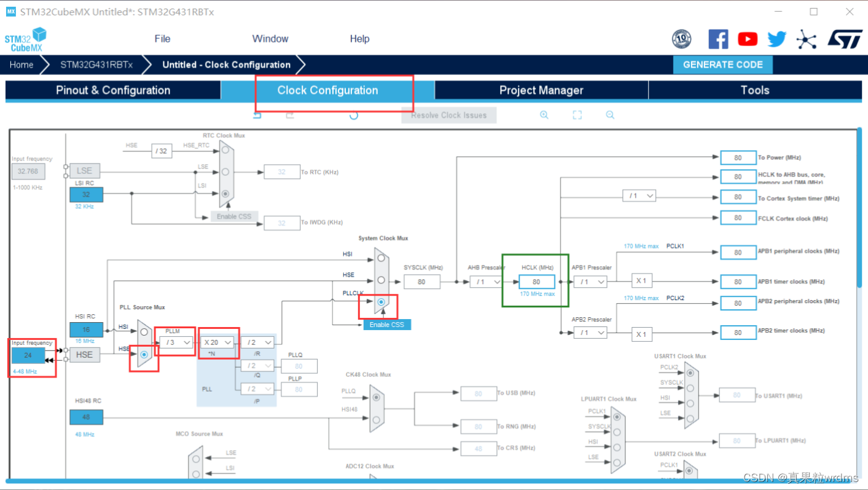Click the GENERATE CODE button
Screen dimensions: 868x490
tap(723, 65)
